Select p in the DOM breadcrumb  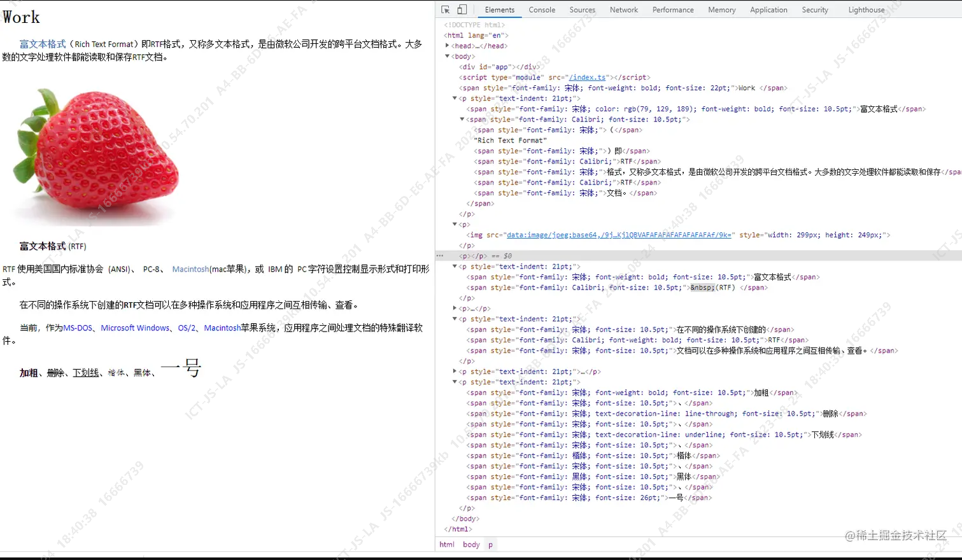[490, 545]
